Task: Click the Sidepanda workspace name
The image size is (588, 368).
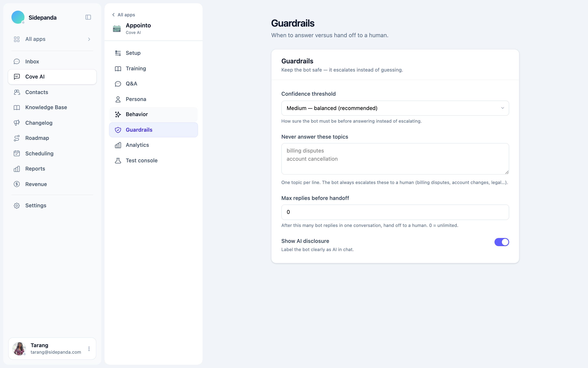Action: pyautogui.click(x=42, y=18)
